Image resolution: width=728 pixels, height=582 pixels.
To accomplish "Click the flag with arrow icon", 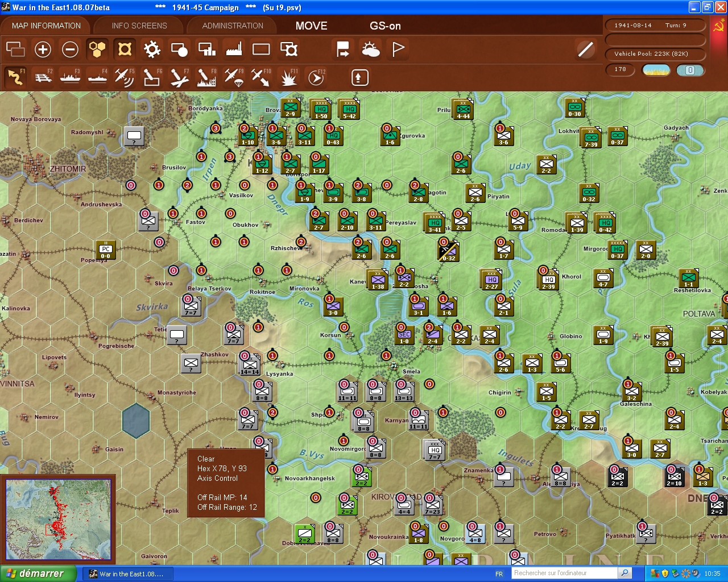I will (x=343, y=49).
